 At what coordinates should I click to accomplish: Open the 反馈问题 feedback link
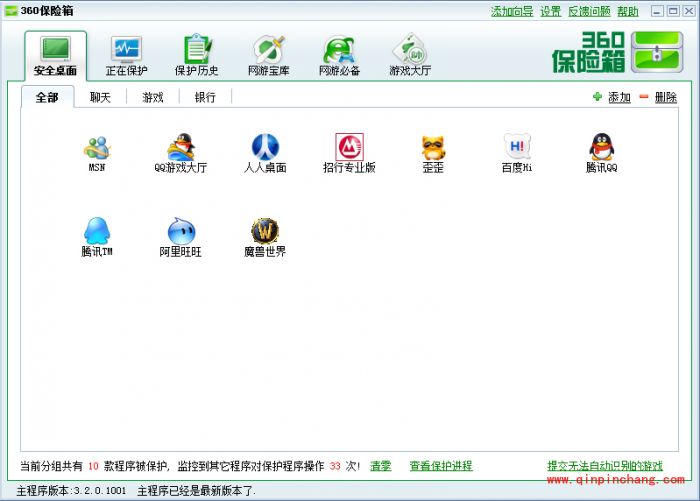[589, 11]
